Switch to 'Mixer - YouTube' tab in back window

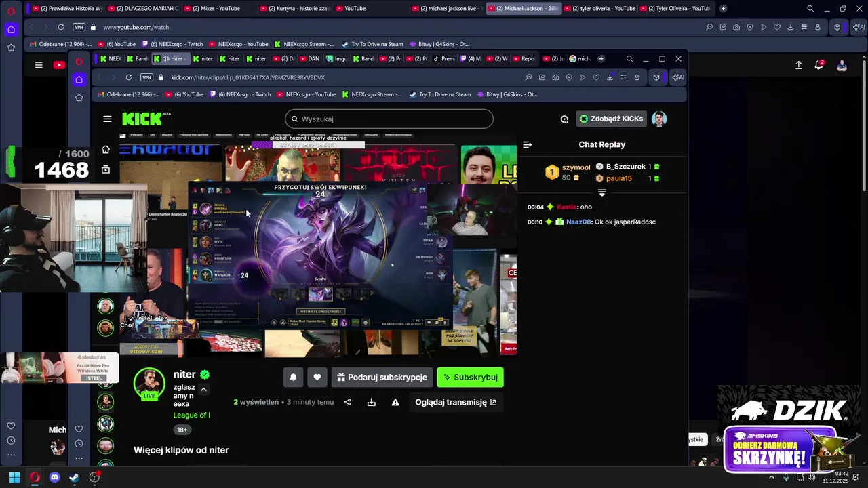[x=218, y=9]
